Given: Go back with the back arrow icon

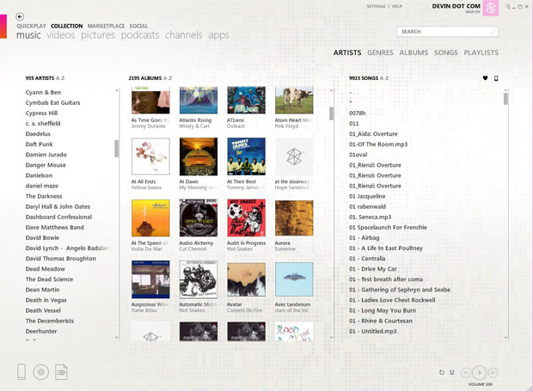Looking at the screenshot, I should coord(20,16).
